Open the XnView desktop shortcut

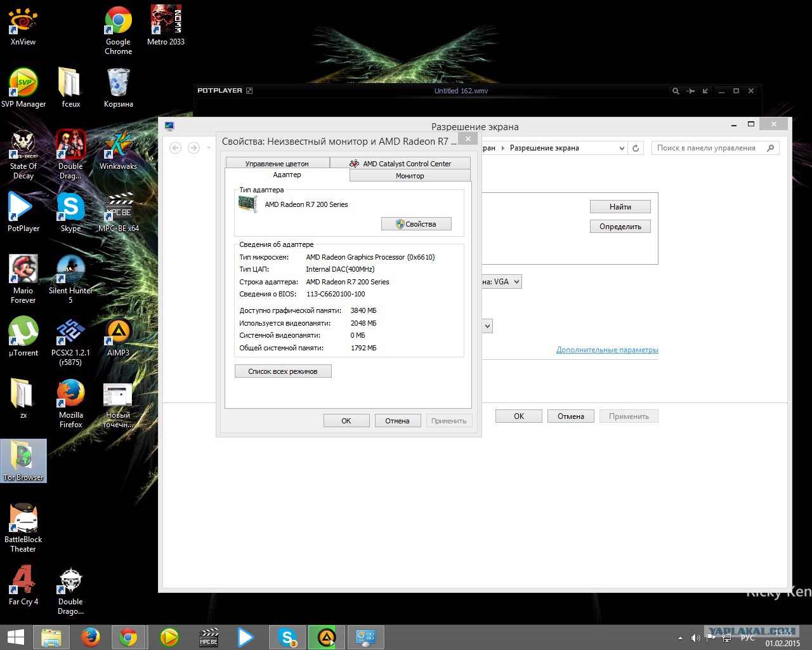[23, 25]
